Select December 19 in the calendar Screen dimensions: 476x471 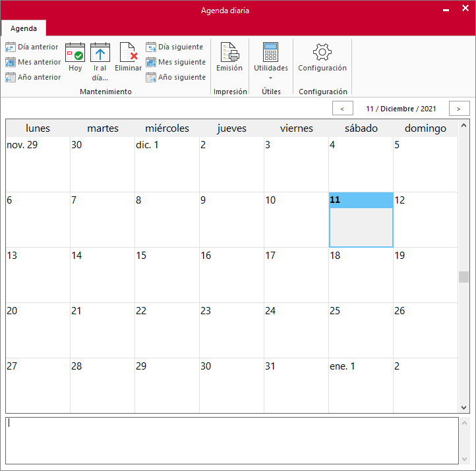point(426,275)
